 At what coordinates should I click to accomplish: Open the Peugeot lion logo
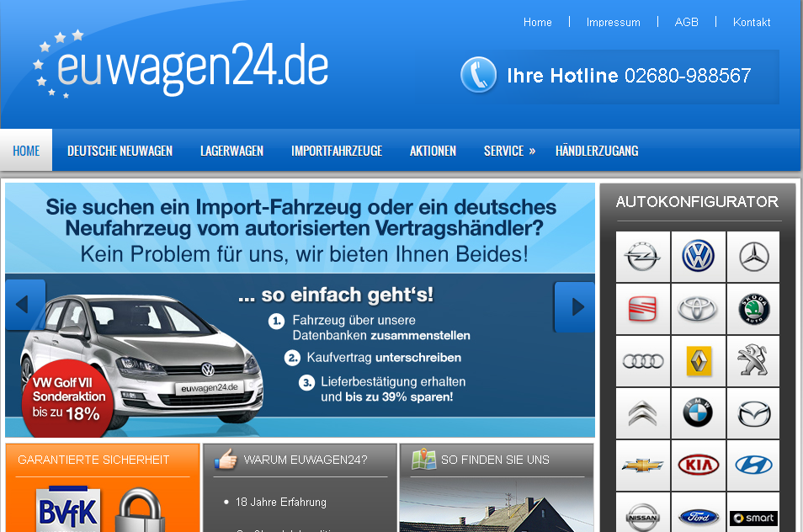coord(753,361)
